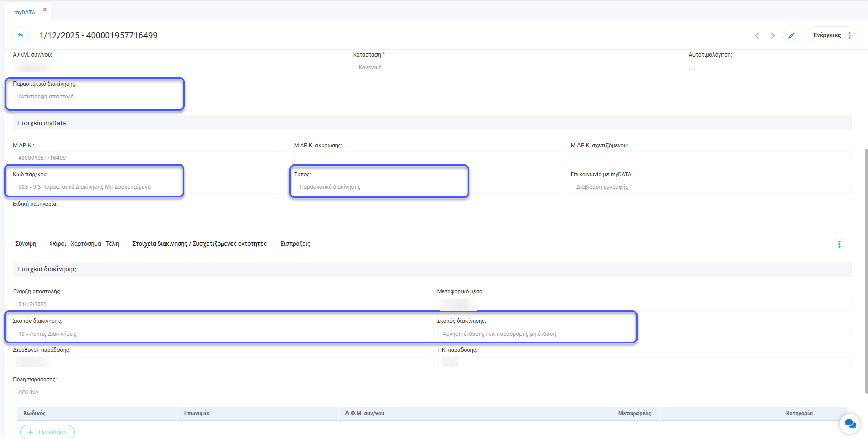Open the Κατάσταση dropdown field
The height and width of the screenshot is (439, 868).
pos(516,67)
